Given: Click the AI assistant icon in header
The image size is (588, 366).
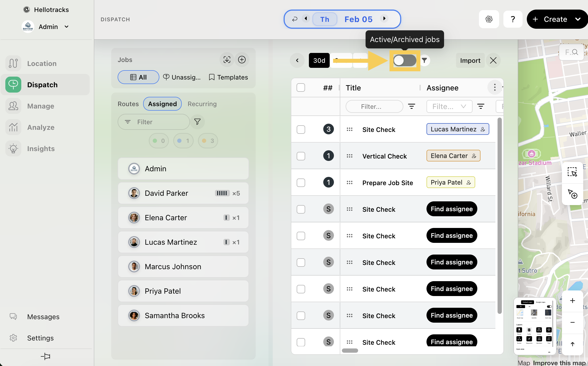Looking at the screenshot, I should [489, 19].
